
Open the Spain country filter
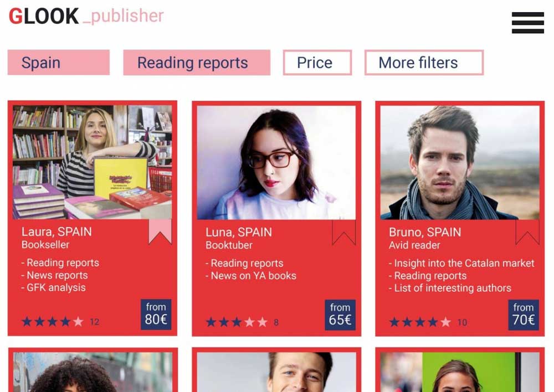59,63
